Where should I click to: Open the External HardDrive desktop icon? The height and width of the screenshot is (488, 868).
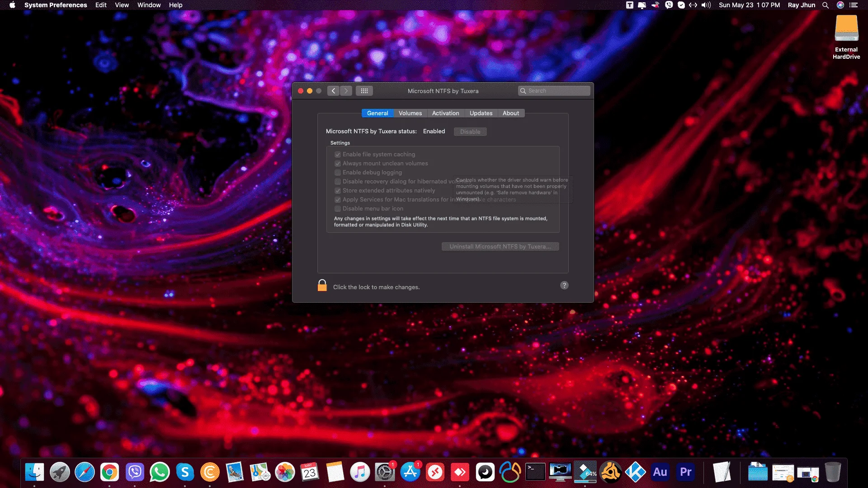point(846,37)
